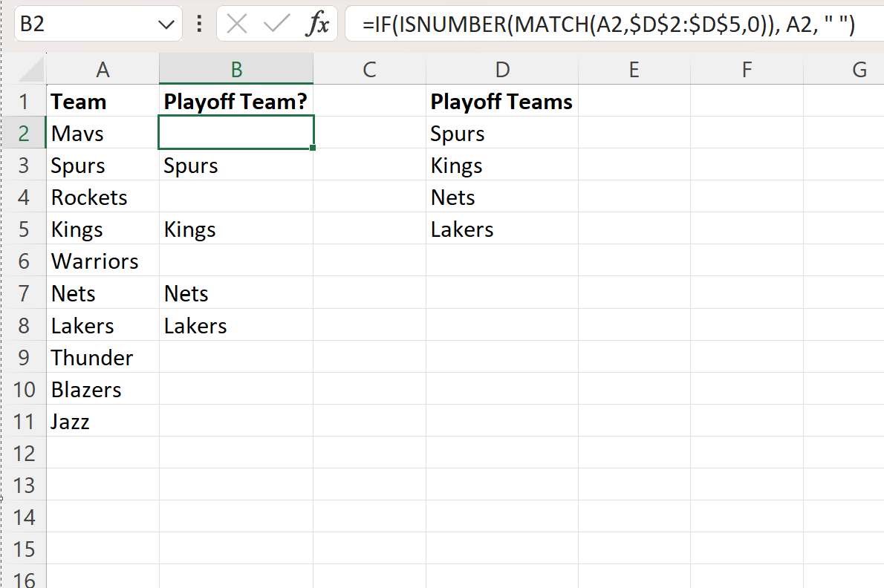The height and width of the screenshot is (588, 884).
Task: Select column A header
Action: (x=103, y=70)
